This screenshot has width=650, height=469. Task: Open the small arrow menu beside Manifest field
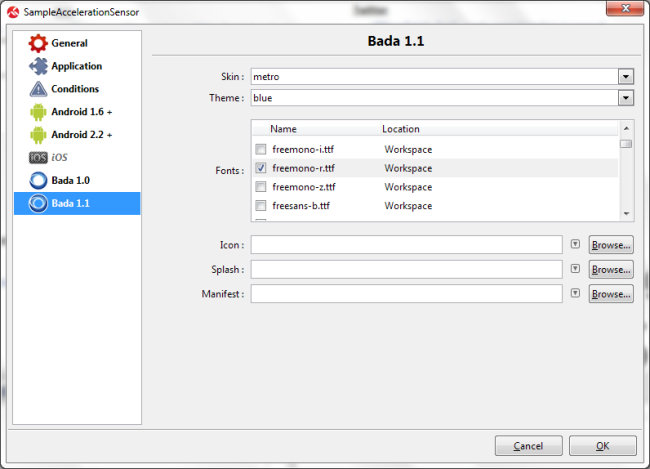(x=575, y=293)
